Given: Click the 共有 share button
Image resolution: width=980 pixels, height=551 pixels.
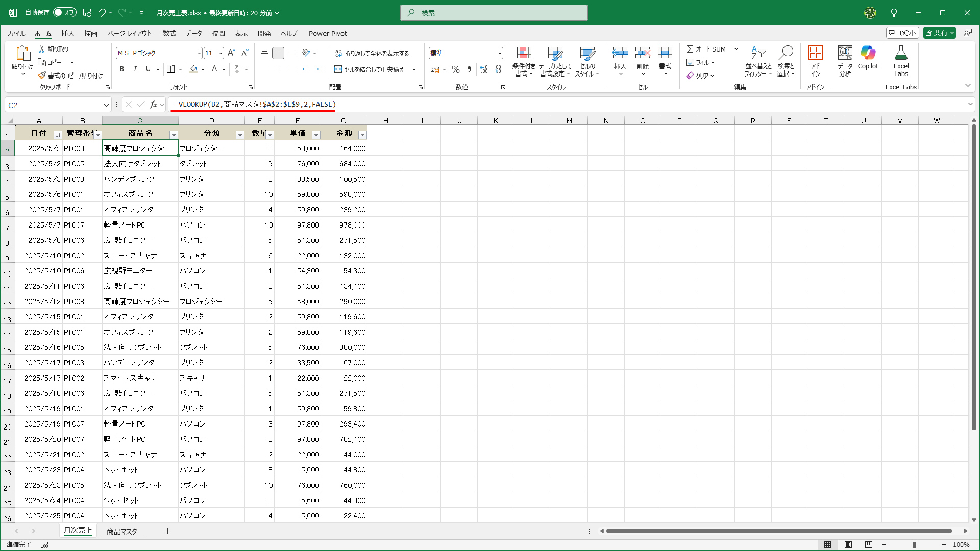Looking at the screenshot, I should point(937,33).
